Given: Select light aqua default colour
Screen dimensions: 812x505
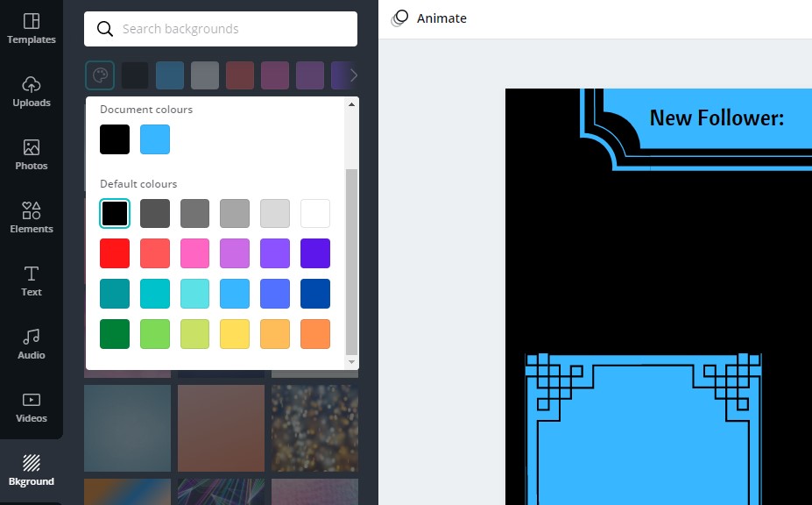Looking at the screenshot, I should tap(194, 294).
